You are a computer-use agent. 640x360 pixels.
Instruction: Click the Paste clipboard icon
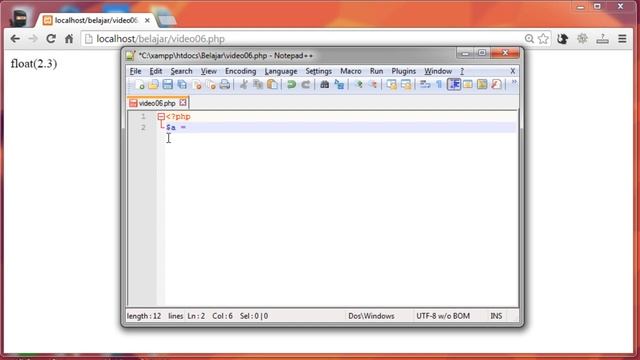click(x=272, y=84)
